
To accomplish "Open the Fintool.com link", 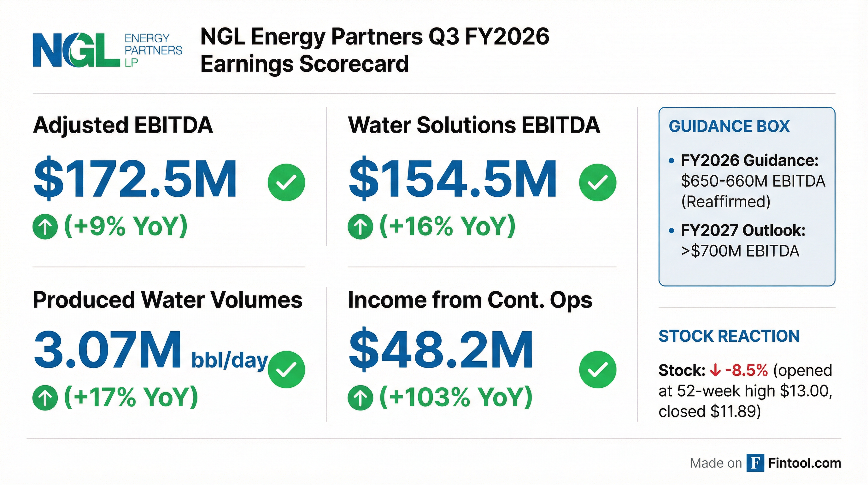I will pos(805,463).
